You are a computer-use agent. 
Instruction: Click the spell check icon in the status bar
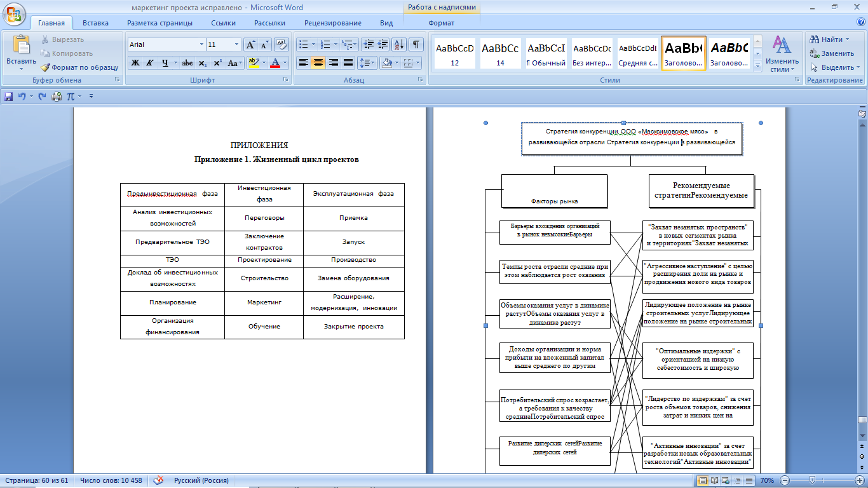click(159, 480)
